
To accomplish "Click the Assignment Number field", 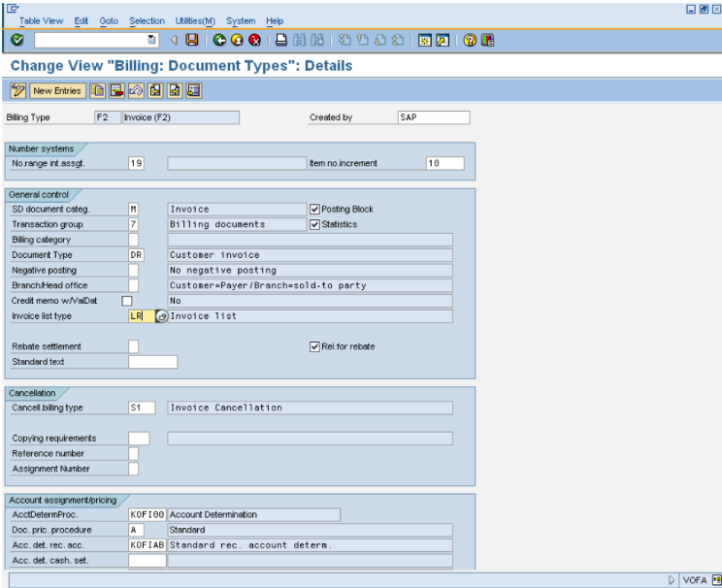I will click(134, 469).
